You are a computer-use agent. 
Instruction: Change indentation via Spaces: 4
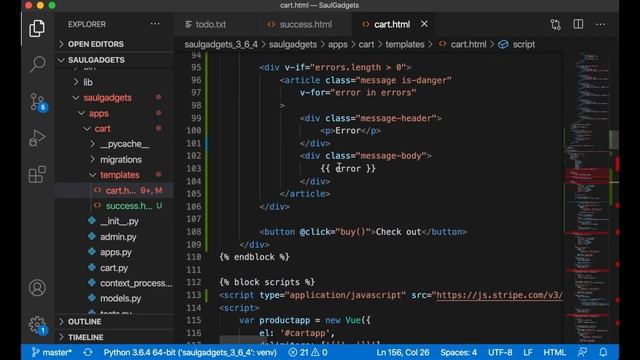point(458,352)
